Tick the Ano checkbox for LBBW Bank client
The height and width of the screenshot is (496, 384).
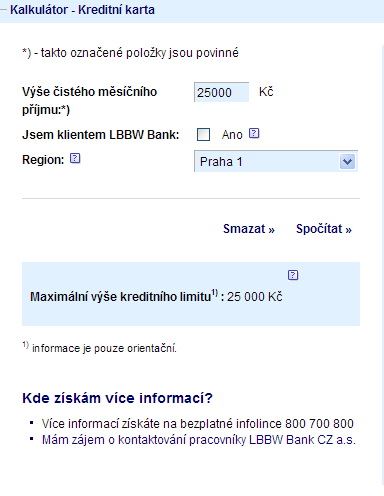pyautogui.click(x=203, y=135)
